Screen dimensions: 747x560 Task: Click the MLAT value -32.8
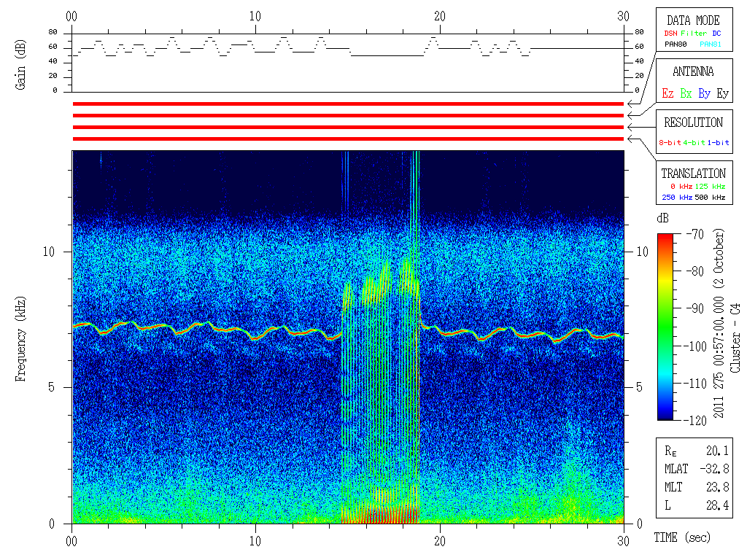point(715,469)
